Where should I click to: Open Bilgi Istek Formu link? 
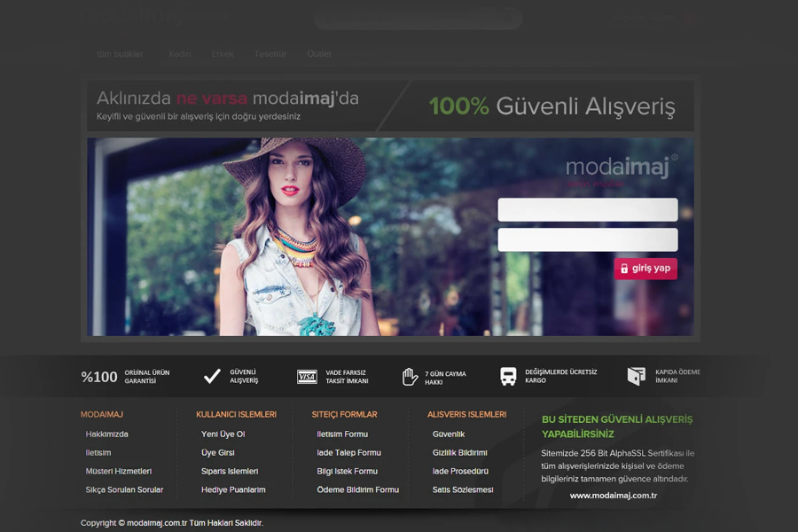(x=347, y=472)
